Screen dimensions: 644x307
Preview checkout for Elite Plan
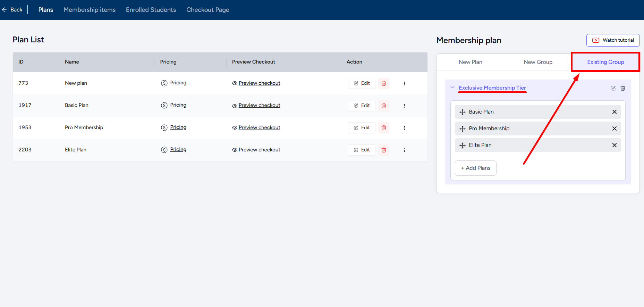pyautogui.click(x=259, y=150)
